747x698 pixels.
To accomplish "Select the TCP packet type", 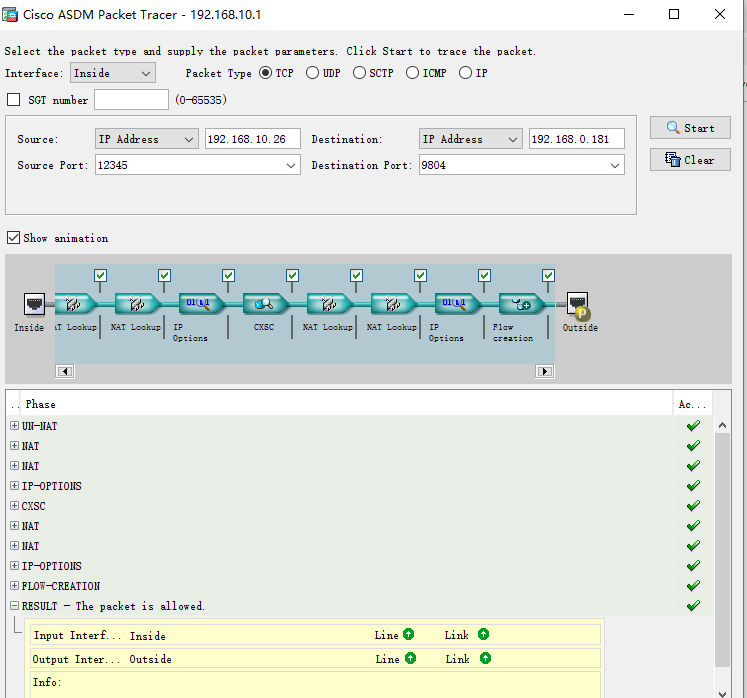I will coord(265,73).
